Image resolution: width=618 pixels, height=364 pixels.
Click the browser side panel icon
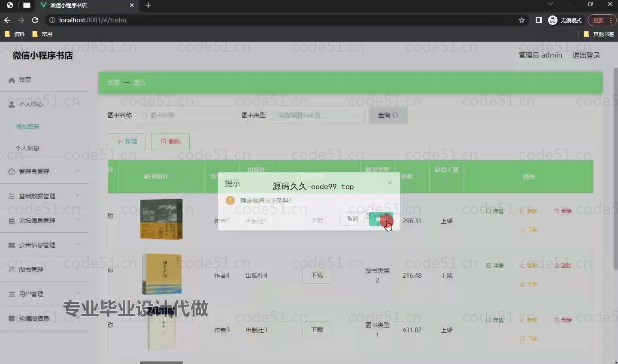pos(539,20)
